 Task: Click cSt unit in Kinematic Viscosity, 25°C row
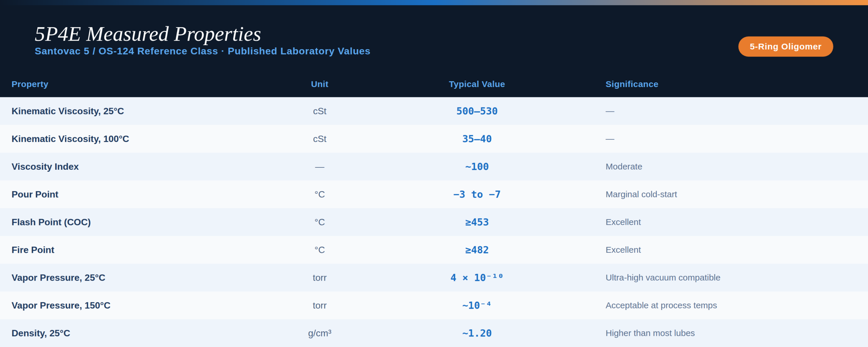[319, 111]
